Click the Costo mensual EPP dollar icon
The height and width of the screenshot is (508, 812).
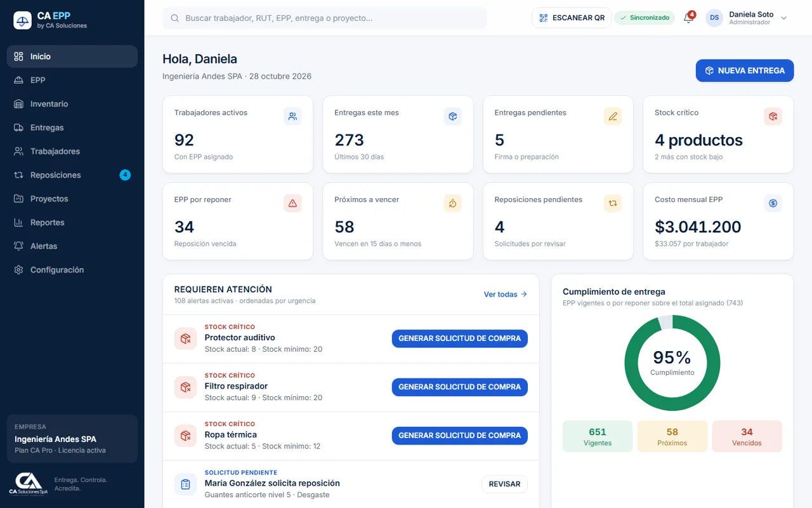click(x=773, y=203)
